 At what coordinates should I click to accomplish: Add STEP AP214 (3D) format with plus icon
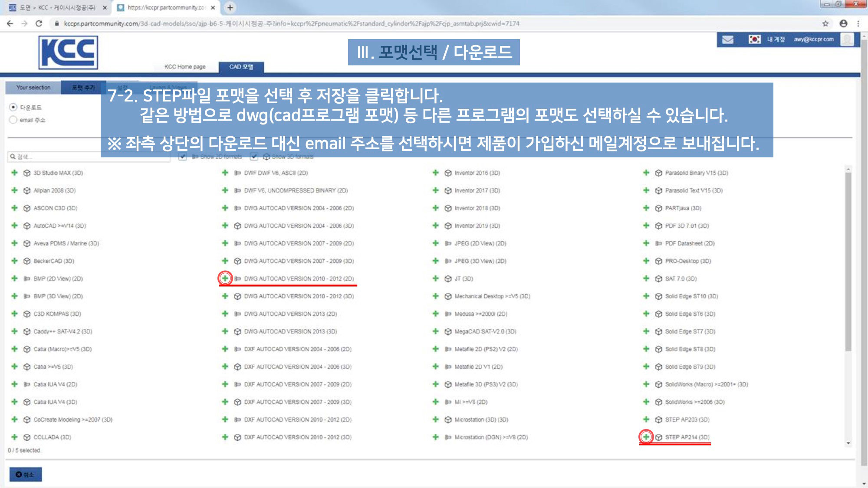coord(646,437)
